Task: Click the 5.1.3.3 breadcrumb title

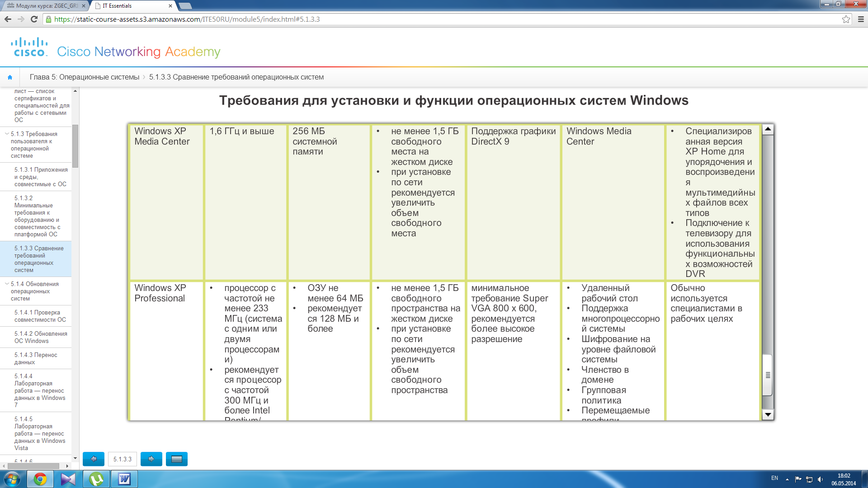Action: tap(236, 77)
